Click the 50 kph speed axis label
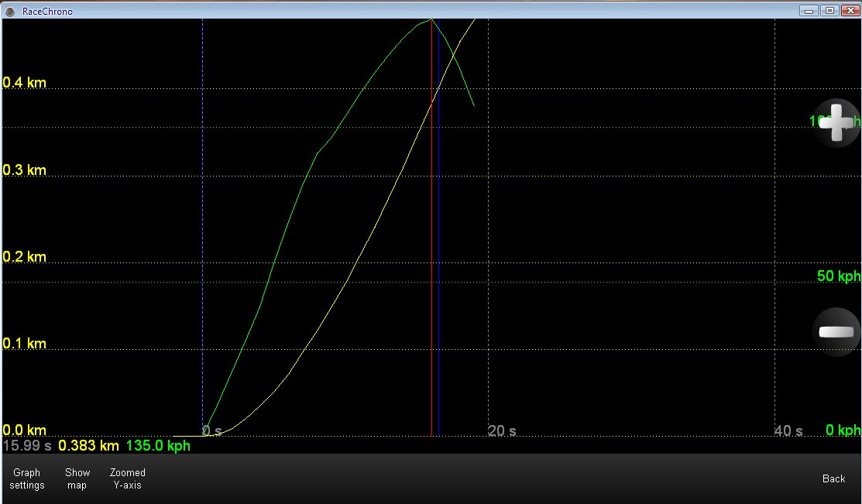This screenshot has width=862, height=504. [x=839, y=276]
